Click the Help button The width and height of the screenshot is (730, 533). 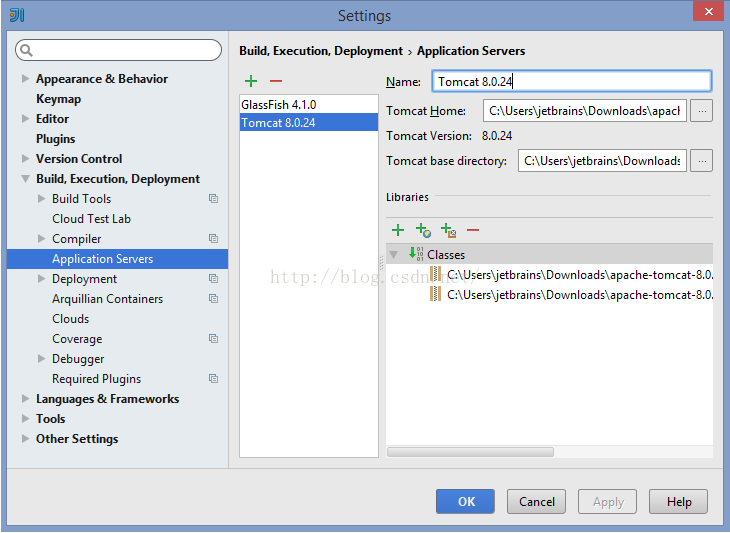point(678,501)
